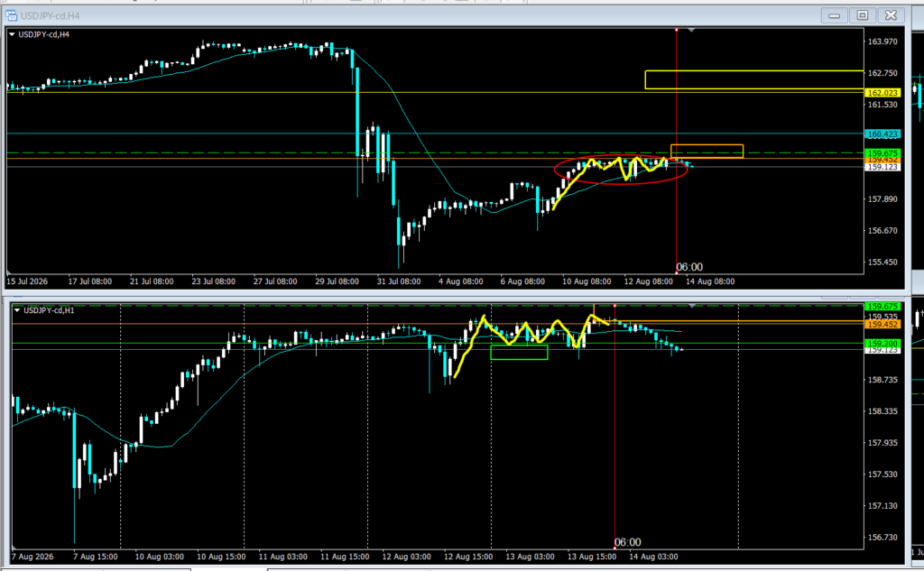This screenshot has width=924, height=571.
Task: Click the 06:00 time label on the H4 chart
Action: [689, 267]
